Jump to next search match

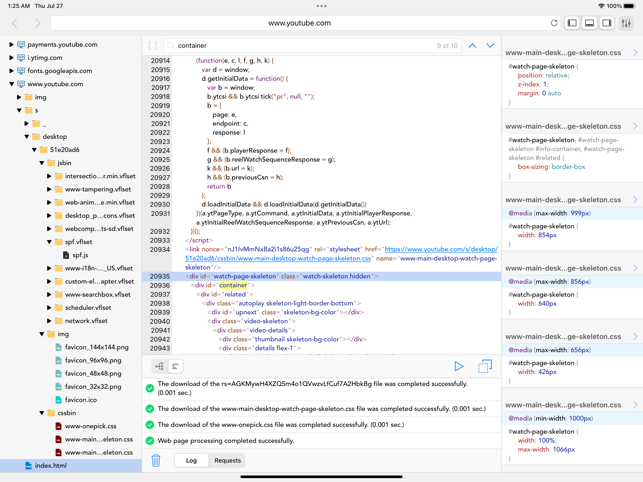(490, 46)
